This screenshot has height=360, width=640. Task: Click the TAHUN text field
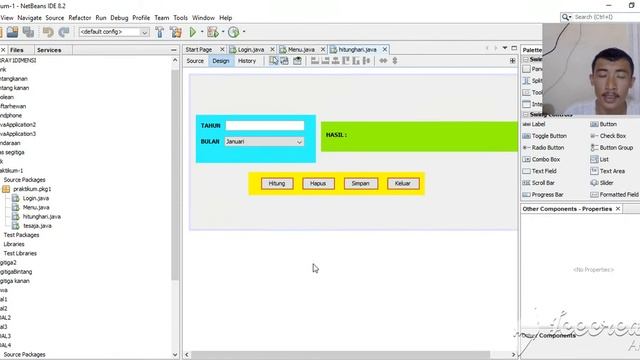tap(265, 126)
